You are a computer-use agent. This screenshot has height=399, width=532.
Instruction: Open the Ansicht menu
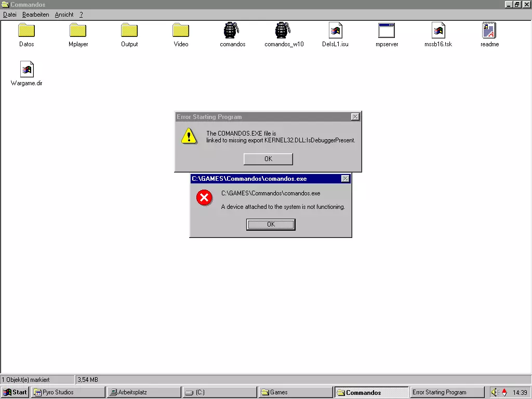point(64,15)
